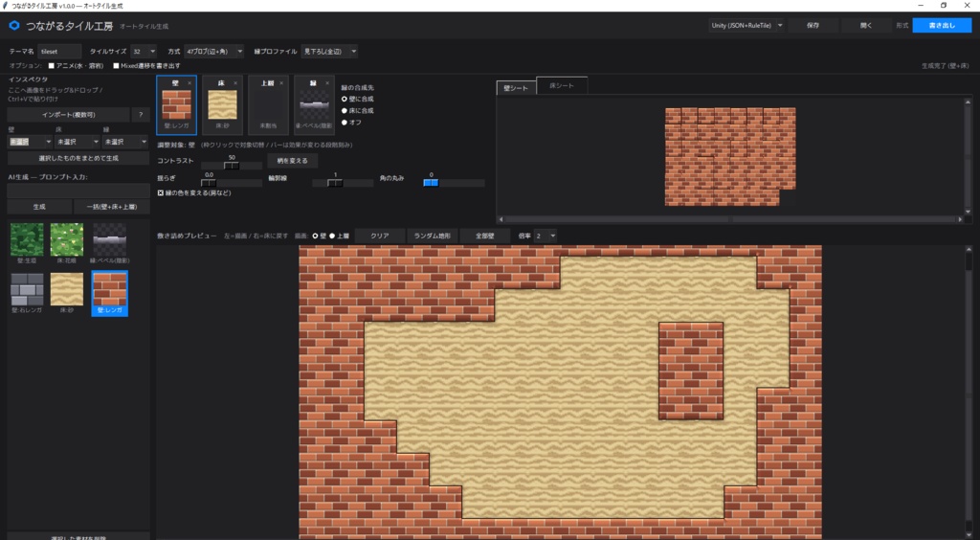Viewport: 980px width, 540px height.
Task: Click the ランダム地形 button
Action: pos(432,236)
